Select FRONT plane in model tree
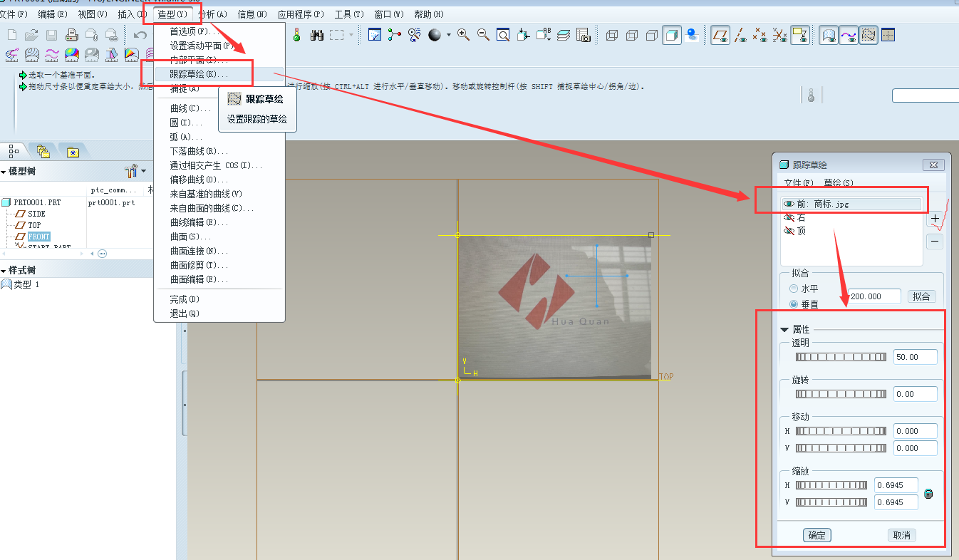The height and width of the screenshot is (560, 959). coord(38,237)
